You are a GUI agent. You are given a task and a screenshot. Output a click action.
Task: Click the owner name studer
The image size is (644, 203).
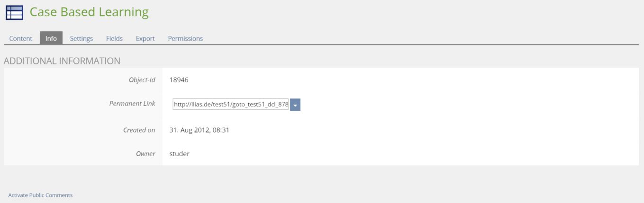coord(180,154)
